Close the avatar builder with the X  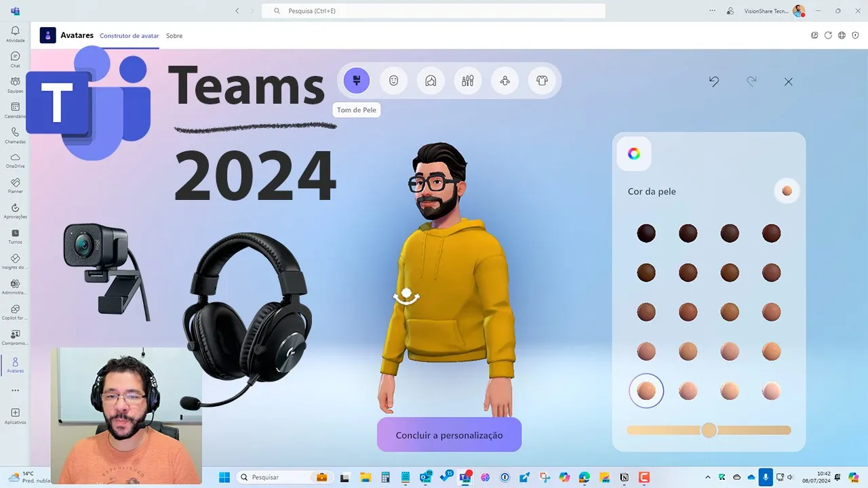[788, 81]
